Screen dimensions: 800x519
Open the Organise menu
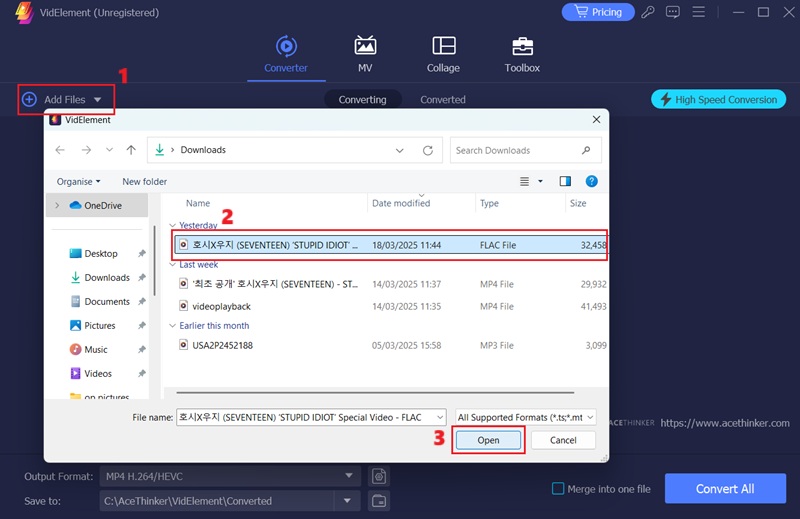(79, 182)
